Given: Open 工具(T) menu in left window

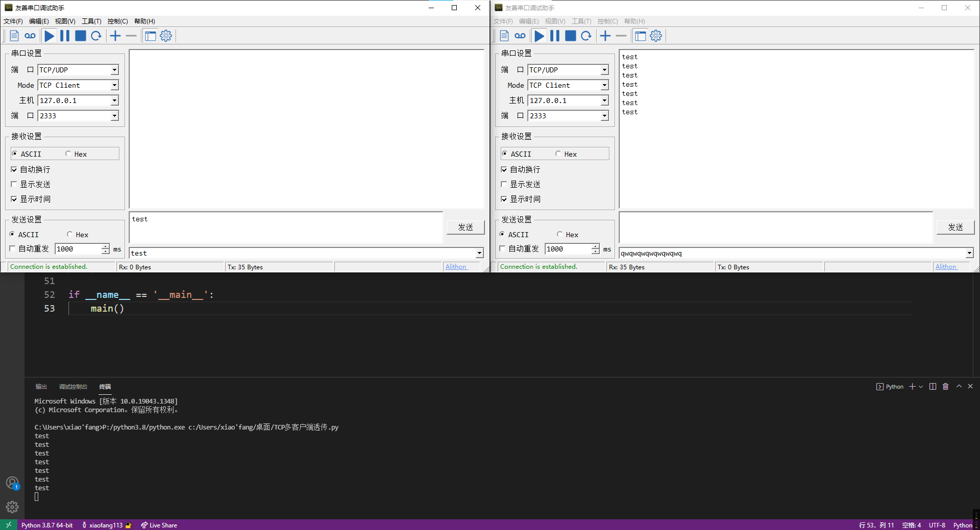Looking at the screenshot, I should point(92,21).
